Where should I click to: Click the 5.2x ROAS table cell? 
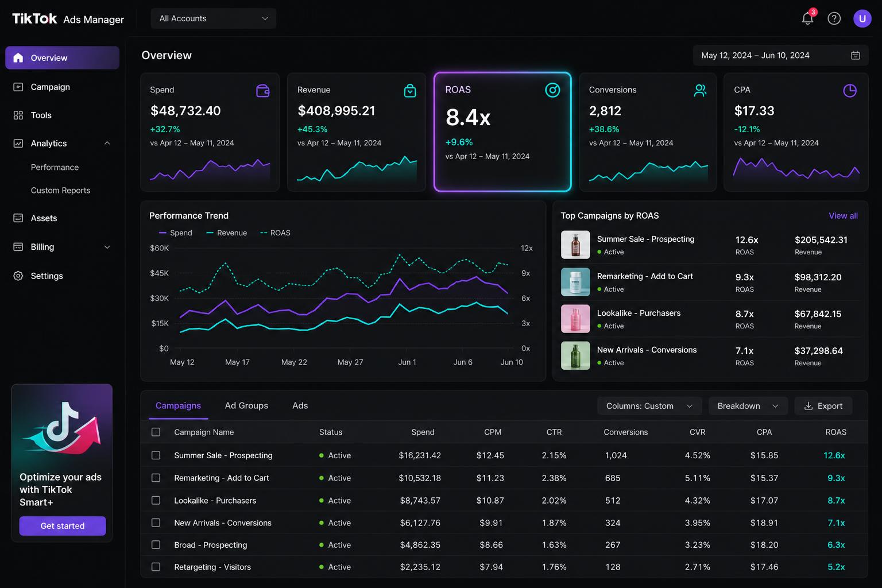[x=836, y=567]
